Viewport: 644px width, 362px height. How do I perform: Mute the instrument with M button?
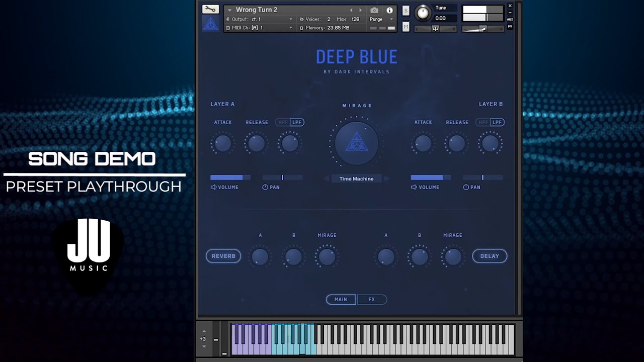coord(406,27)
